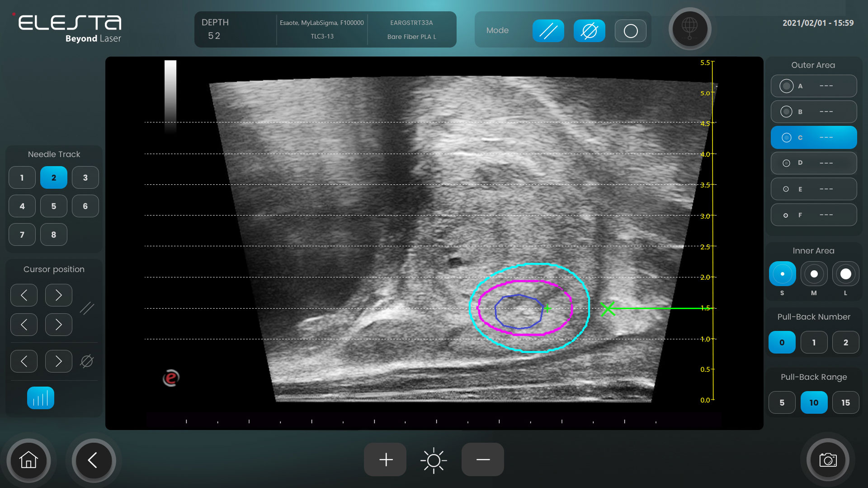Viewport: 868px width, 488px height.
Task: Click the brightness sun icon
Action: click(434, 460)
